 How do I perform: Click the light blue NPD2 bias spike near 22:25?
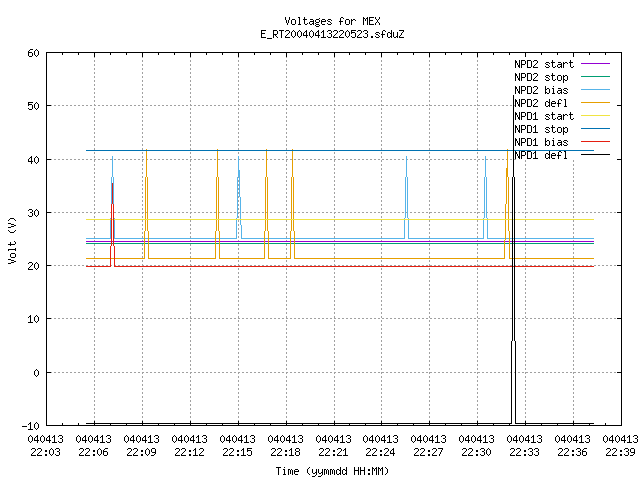click(407, 198)
